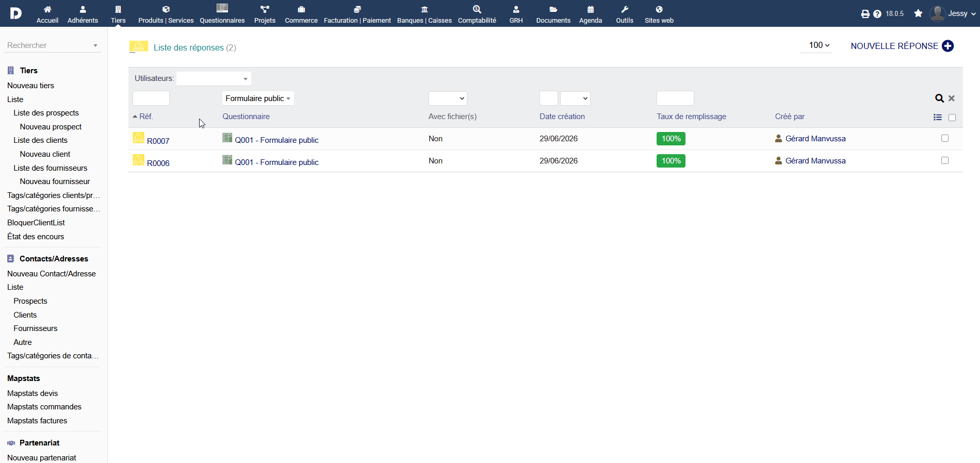The width and height of the screenshot is (980, 463).
Task: Sort by Taux de remplissage header
Action: 691,117
